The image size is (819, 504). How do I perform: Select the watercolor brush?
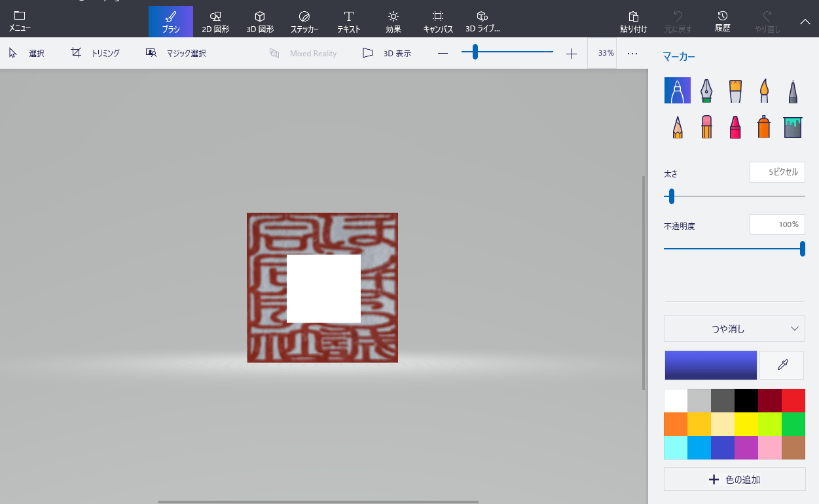pos(764,90)
